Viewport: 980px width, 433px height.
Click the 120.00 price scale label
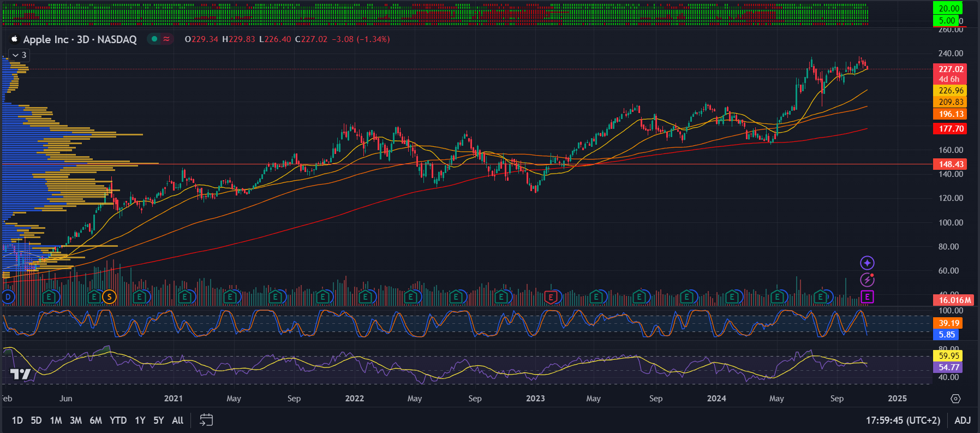click(x=951, y=198)
